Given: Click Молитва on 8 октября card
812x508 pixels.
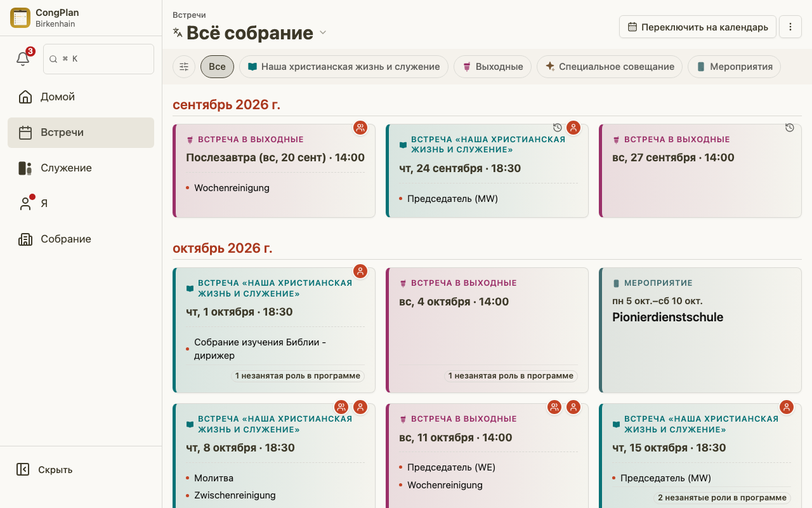Looking at the screenshot, I should coord(214,478).
